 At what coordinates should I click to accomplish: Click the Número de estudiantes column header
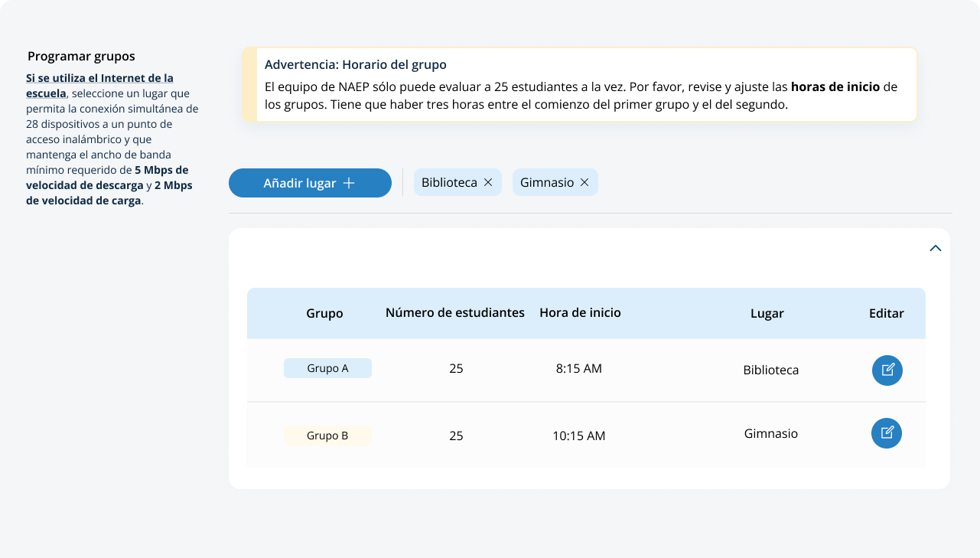click(x=454, y=312)
